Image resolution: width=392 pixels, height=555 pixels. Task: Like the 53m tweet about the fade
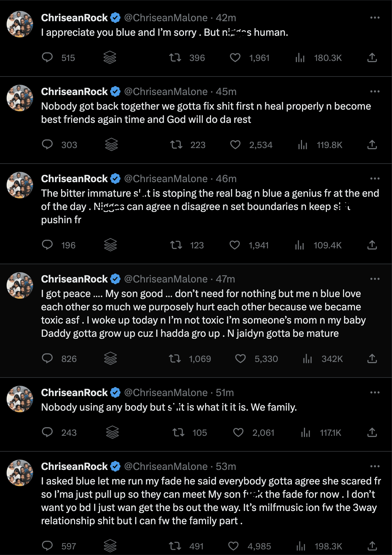click(234, 546)
